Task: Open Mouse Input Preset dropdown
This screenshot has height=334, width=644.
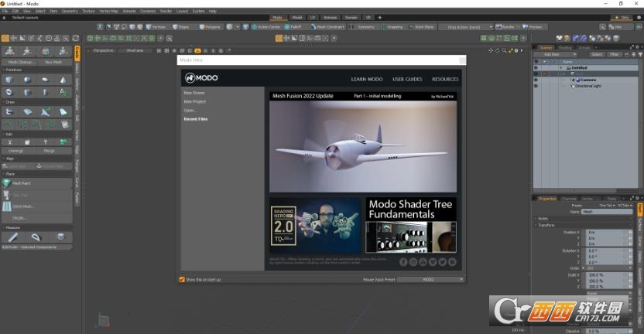Action: tap(431, 279)
